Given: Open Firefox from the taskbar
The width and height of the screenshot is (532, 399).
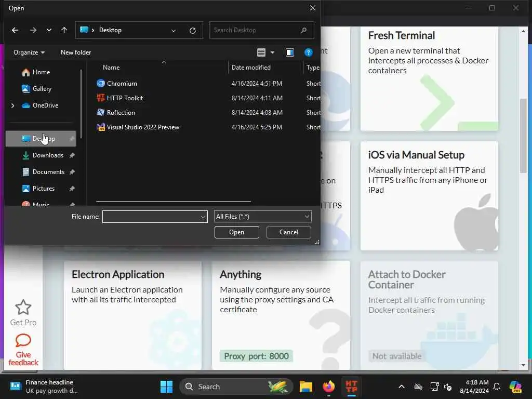Looking at the screenshot, I should click(328, 387).
